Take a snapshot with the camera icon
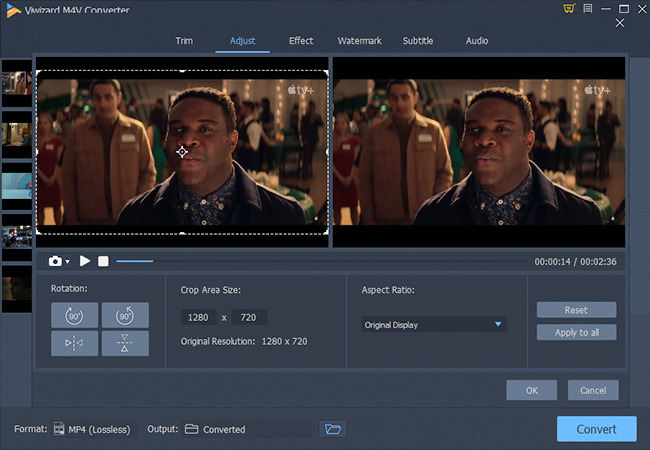Viewport: 650px width, 450px height. [55, 261]
